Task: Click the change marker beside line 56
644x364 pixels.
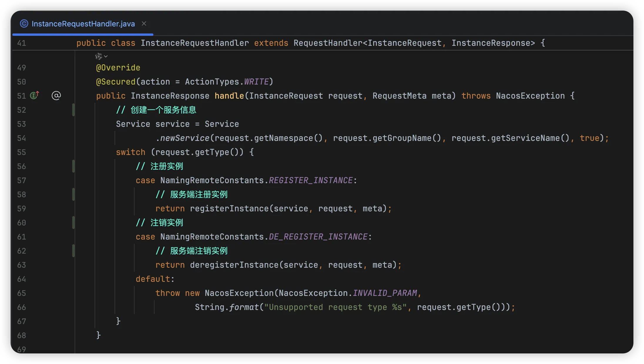Action: coord(73,166)
